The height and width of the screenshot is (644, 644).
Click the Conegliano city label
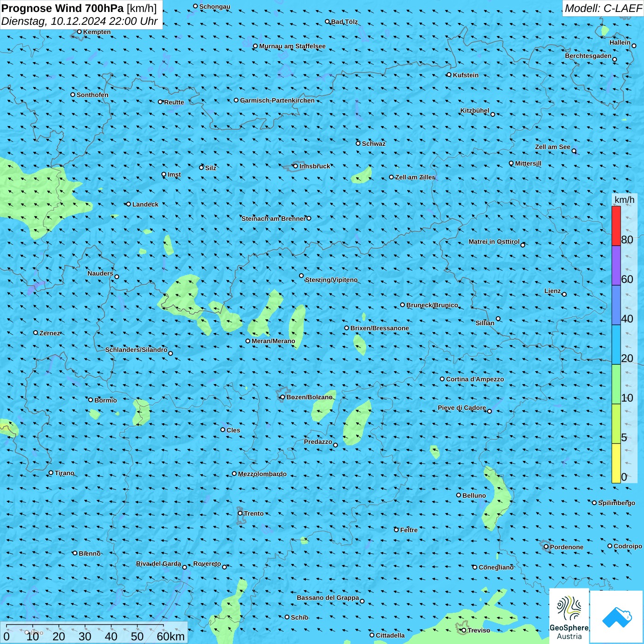(496, 567)
